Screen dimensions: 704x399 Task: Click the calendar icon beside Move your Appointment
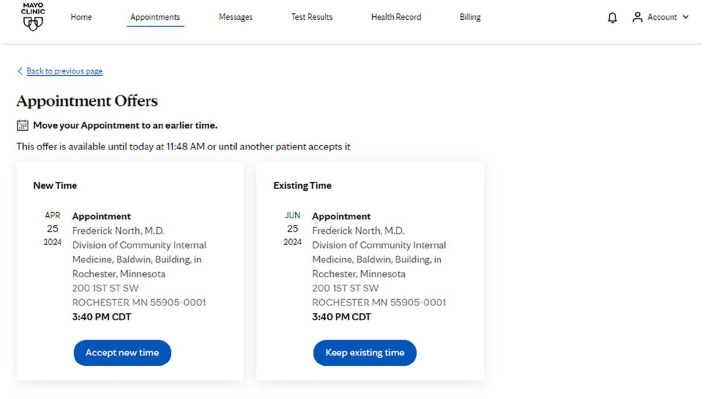22,125
